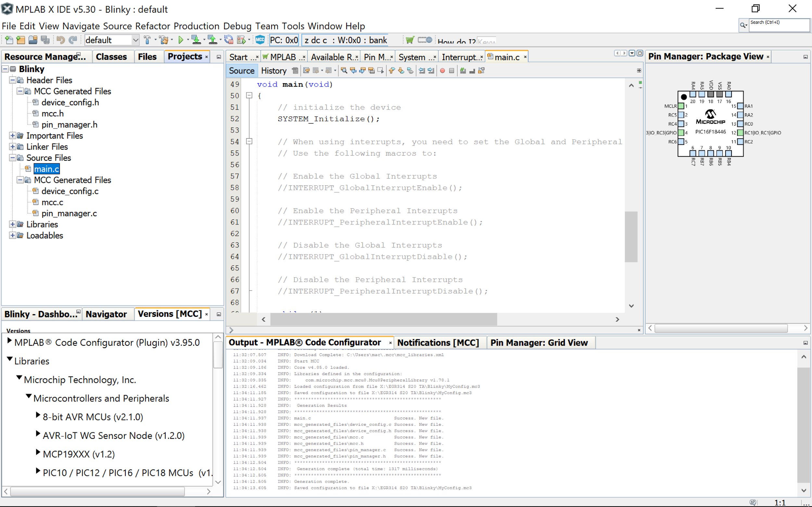Click the Hold in Reset icon

tap(229, 40)
